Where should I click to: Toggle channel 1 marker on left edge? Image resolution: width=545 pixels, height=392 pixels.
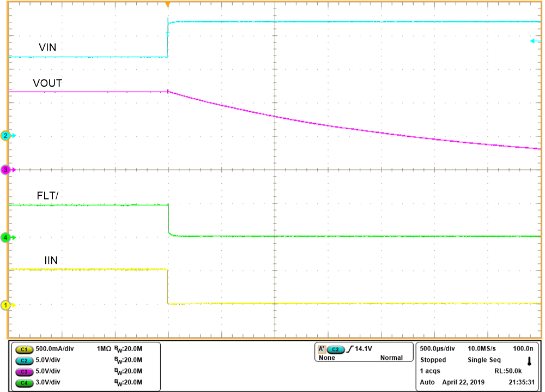pyautogui.click(x=4, y=306)
